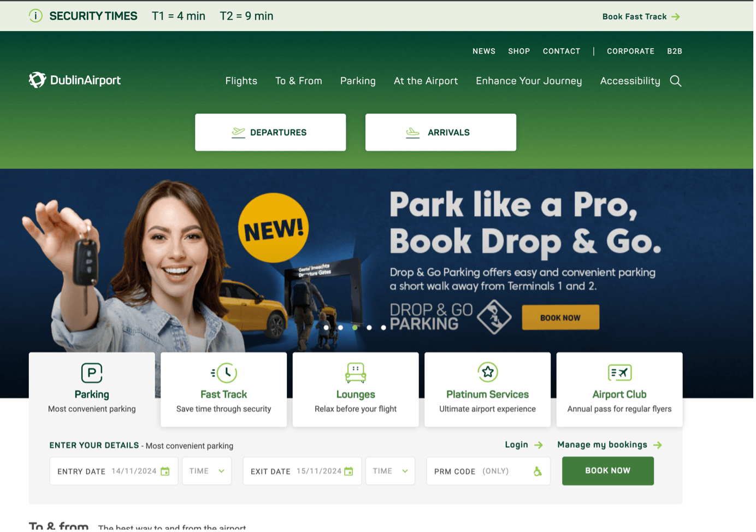Screen dimensions: 756x532
Task: Select the green active carousel dot
Action: [356, 329]
